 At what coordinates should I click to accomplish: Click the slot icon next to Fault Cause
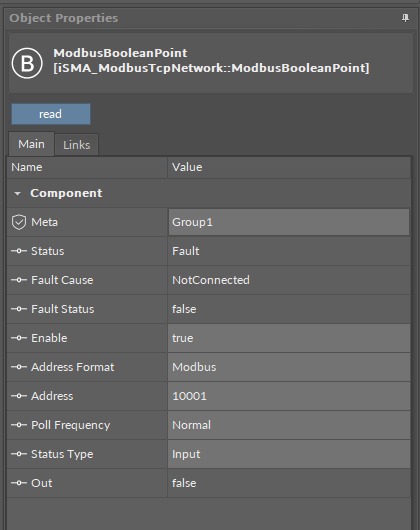click(19, 280)
